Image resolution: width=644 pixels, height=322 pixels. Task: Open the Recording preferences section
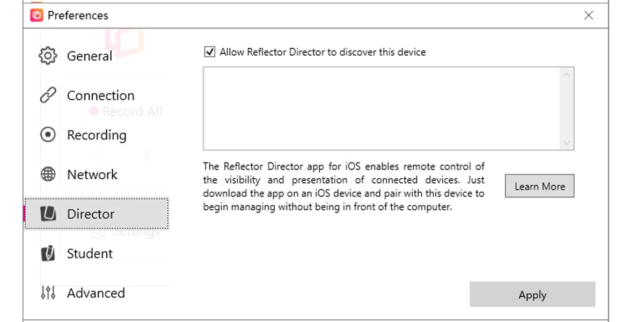tap(96, 135)
